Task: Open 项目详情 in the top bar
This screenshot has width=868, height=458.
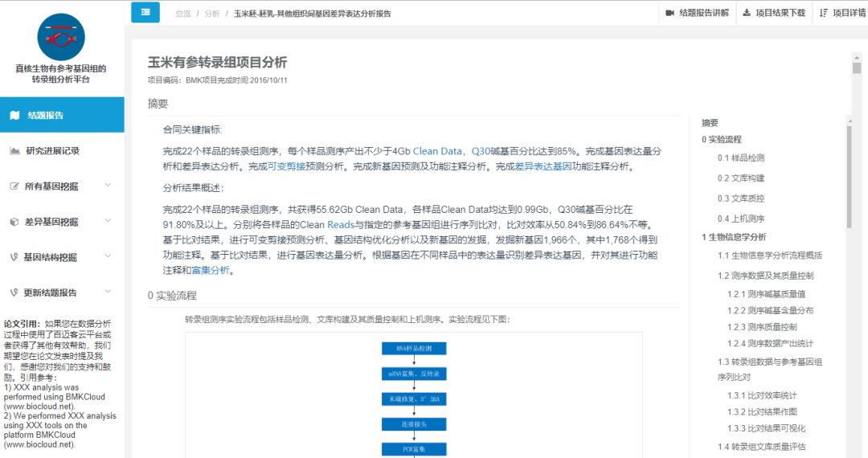Action: point(842,13)
